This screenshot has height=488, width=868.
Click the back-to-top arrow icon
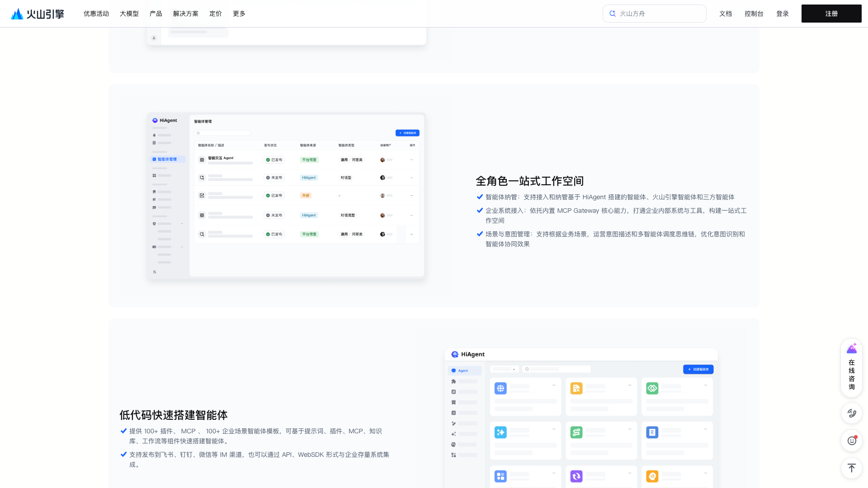852,468
